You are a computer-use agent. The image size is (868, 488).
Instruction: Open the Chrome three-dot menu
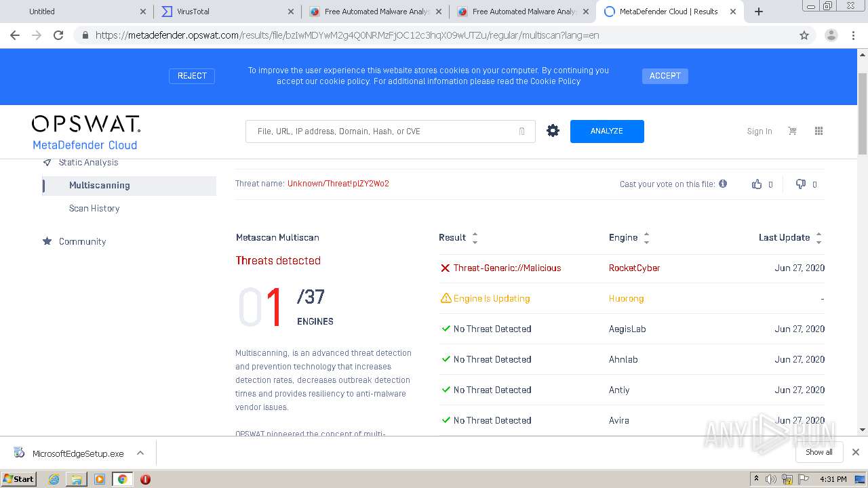[853, 35]
